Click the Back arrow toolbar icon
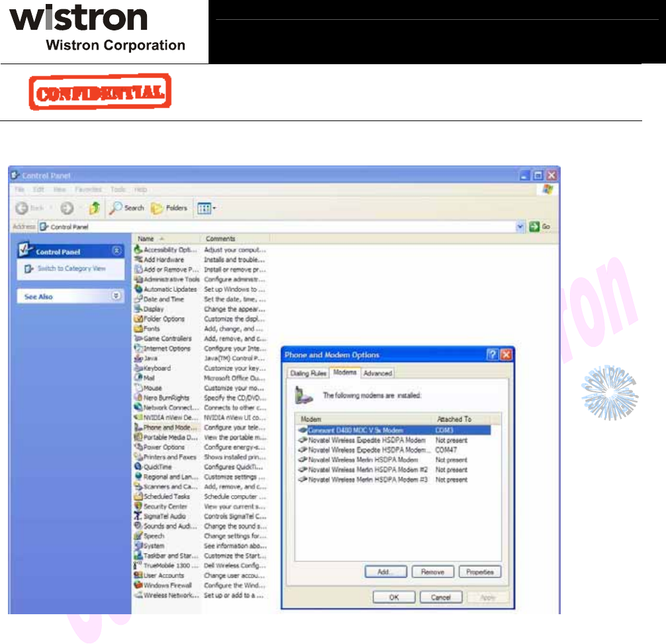666x644 pixels. coord(22,208)
